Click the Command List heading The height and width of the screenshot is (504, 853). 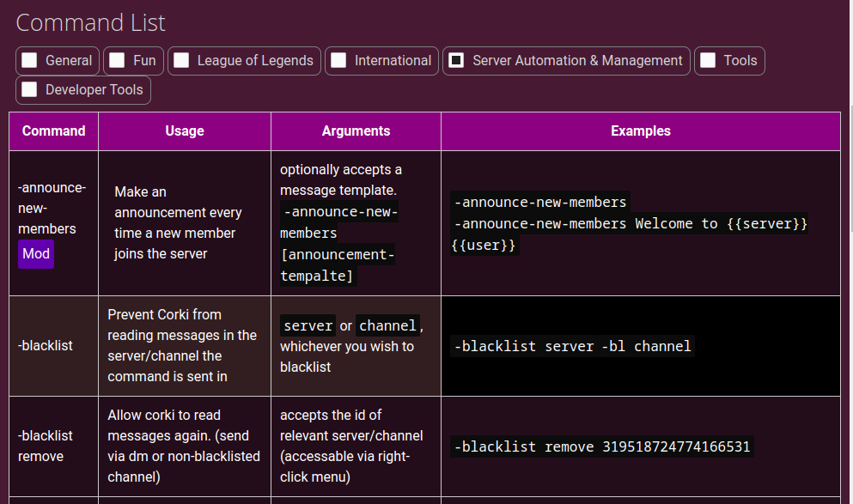click(91, 23)
